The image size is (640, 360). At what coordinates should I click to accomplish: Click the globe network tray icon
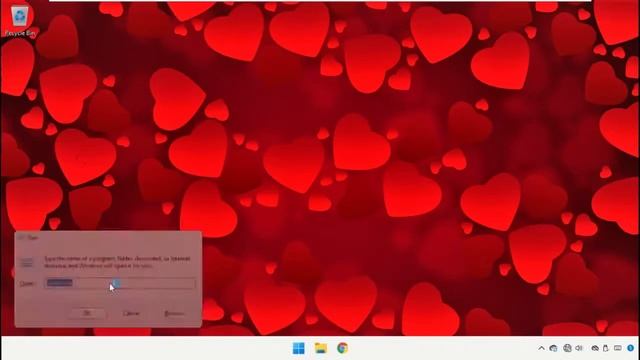click(x=567, y=348)
